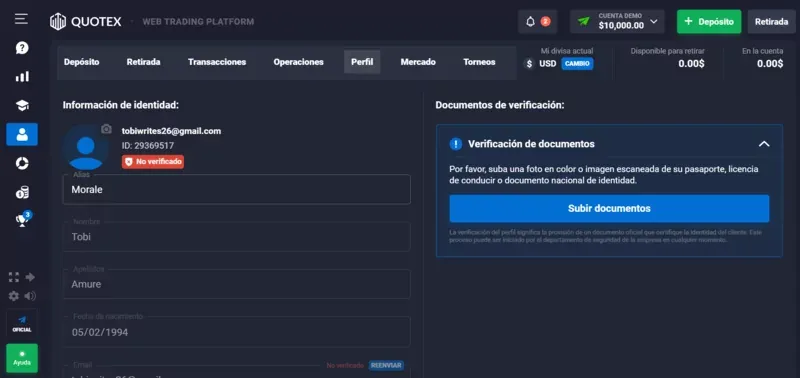Click the ID: 29369517 text
The image size is (800, 378).
[148, 146]
